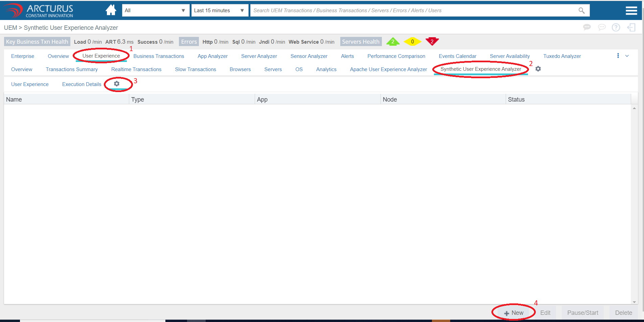The height and width of the screenshot is (322, 644).
Task: Open Apache User Experience Analyzer tab
Action: click(x=388, y=69)
